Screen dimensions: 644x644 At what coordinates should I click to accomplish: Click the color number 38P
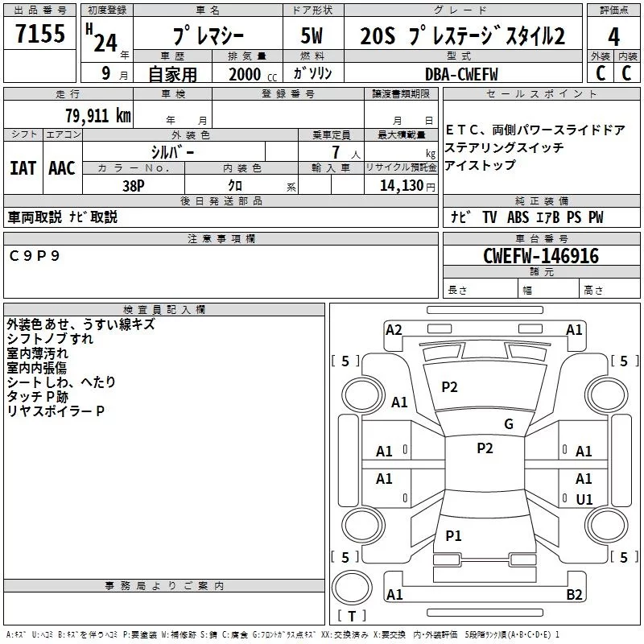(133, 186)
